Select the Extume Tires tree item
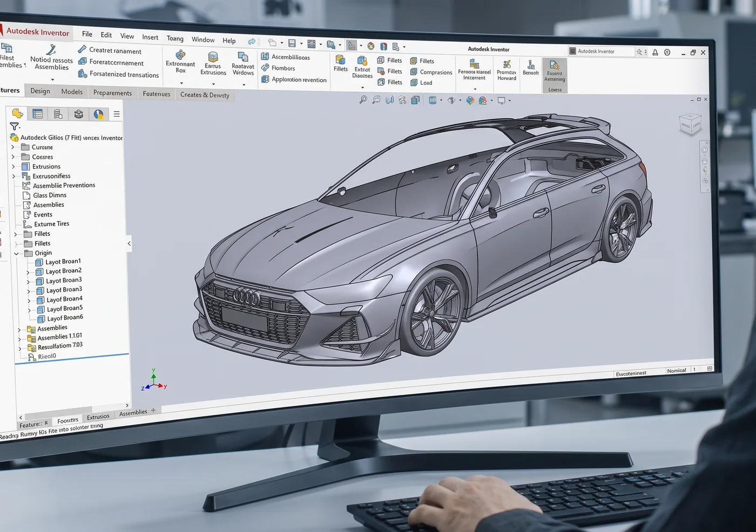Image resolution: width=756 pixels, height=532 pixels. click(x=46, y=224)
